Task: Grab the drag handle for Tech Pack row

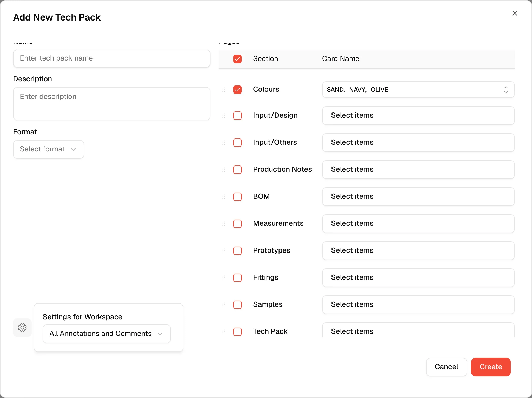Action: 224,332
